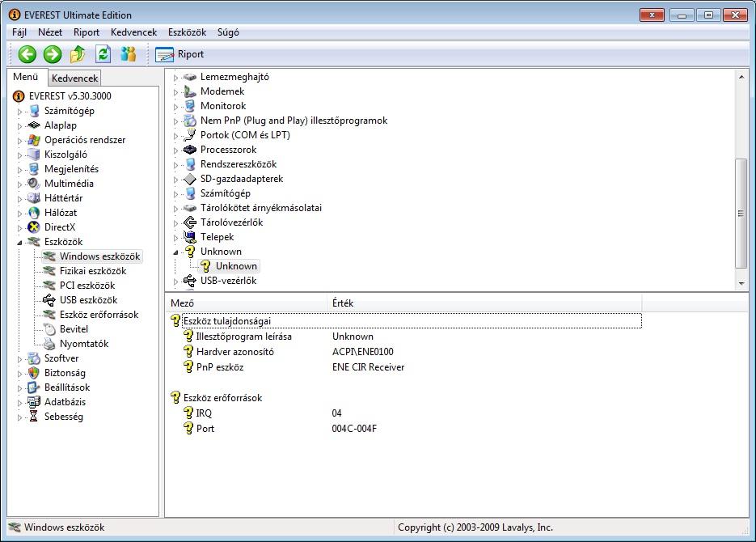Select the Adatbázis icon in tree
Image resolution: width=756 pixels, height=542 pixels.
click(x=34, y=402)
